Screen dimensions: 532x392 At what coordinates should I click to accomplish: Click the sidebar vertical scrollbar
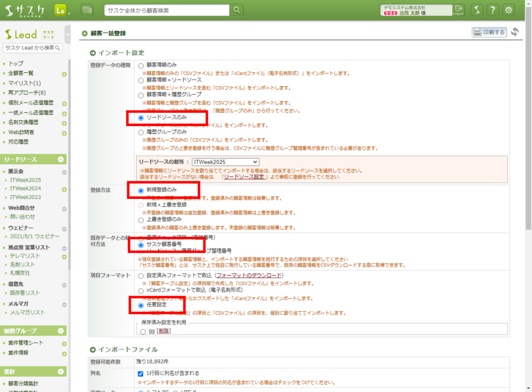[70, 164]
